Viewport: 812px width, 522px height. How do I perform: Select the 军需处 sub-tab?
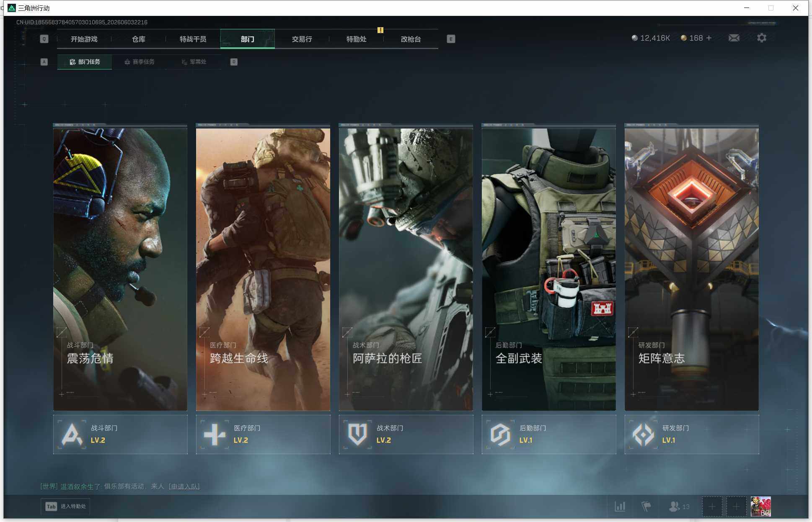point(194,62)
